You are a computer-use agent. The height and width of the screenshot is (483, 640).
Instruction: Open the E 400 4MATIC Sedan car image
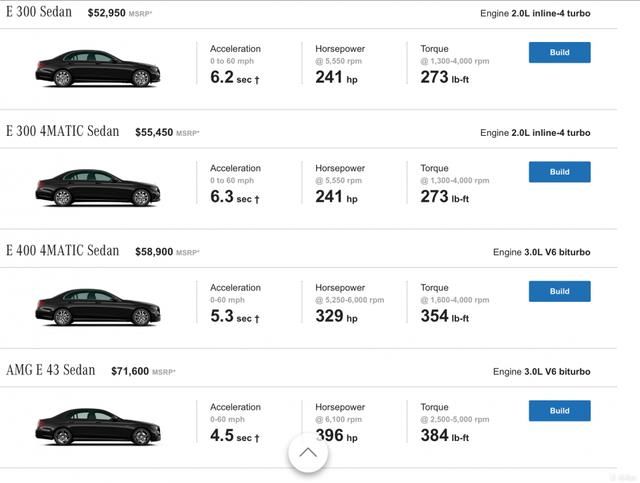98,307
